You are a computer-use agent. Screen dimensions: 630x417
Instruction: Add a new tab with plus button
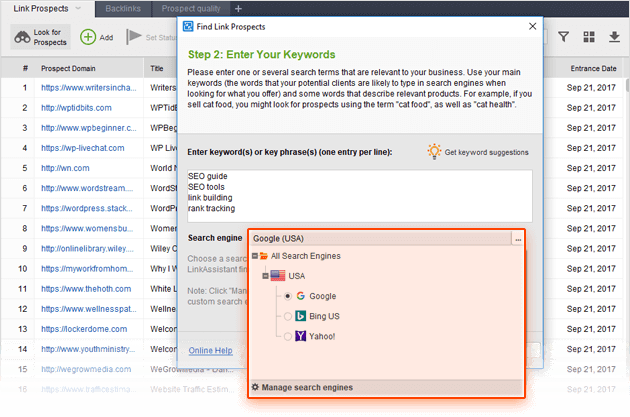tap(238, 8)
